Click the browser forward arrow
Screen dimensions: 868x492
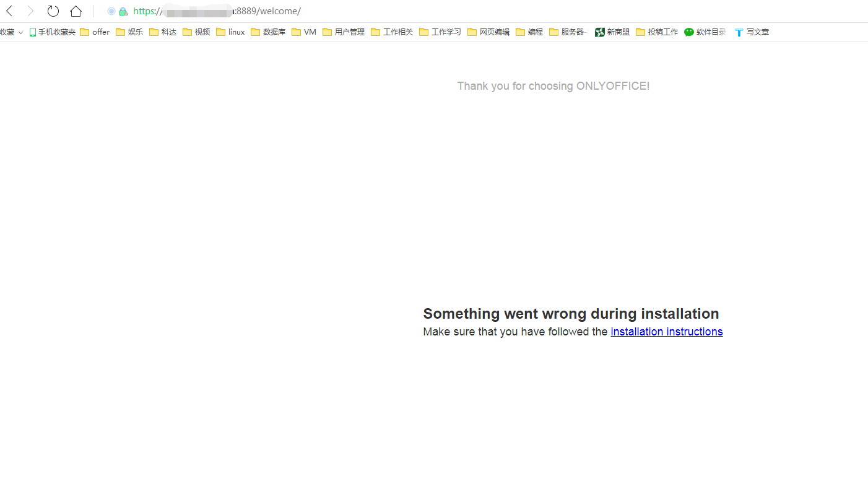point(30,11)
